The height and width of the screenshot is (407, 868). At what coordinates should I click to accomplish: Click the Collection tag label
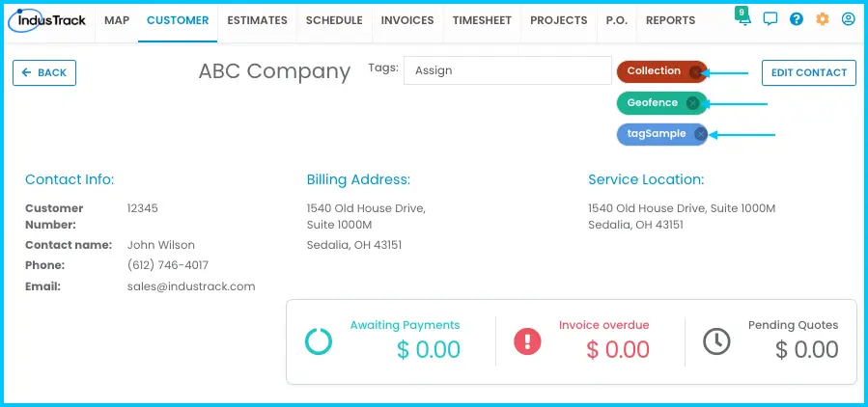[654, 70]
